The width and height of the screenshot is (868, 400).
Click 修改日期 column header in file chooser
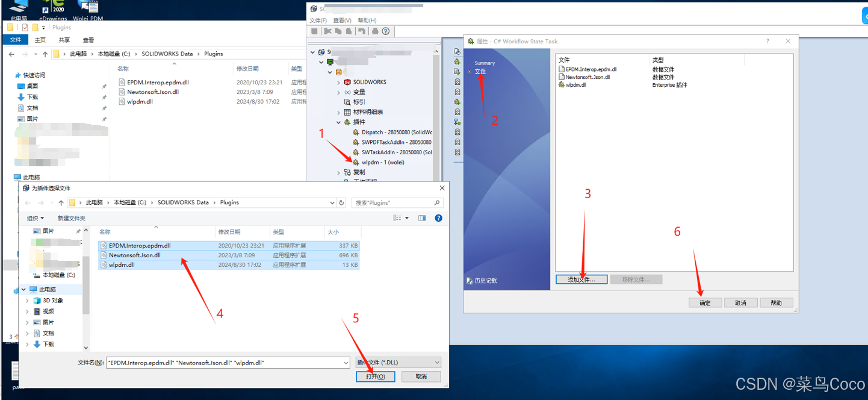(x=241, y=232)
